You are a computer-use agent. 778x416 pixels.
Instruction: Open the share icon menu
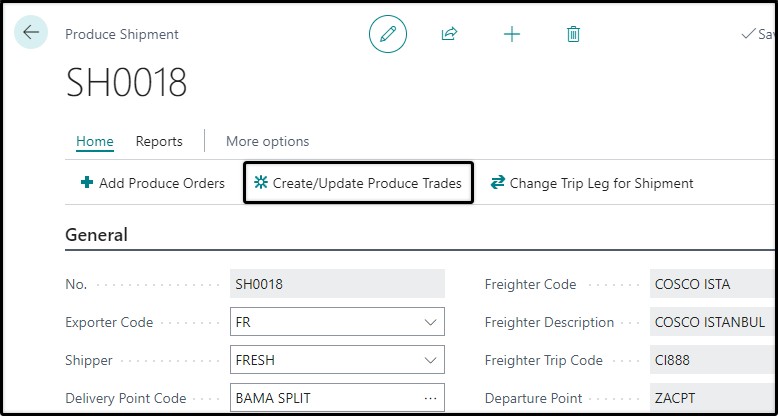coord(449,34)
